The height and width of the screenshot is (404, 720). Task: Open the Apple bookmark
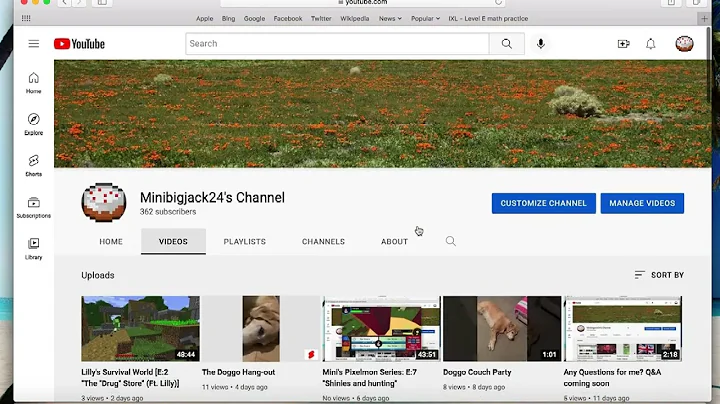click(x=204, y=18)
